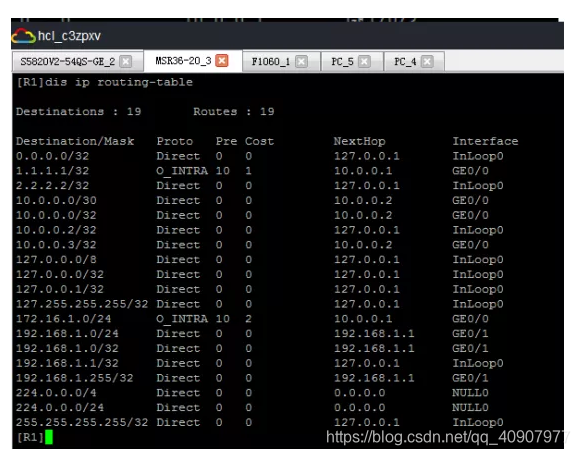580x456 pixels.
Task: Click the Destination/Mask column header
Action: [75, 141]
